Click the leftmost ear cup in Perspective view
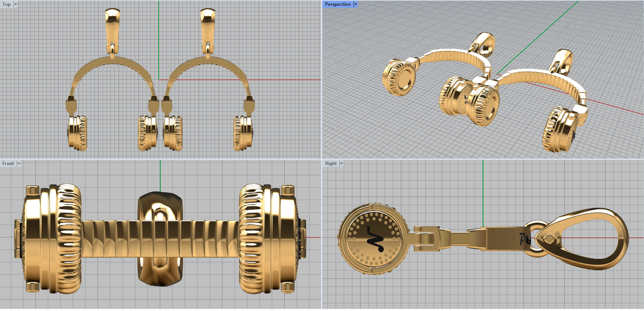Image resolution: width=644 pixels, height=311 pixels. coord(398,77)
